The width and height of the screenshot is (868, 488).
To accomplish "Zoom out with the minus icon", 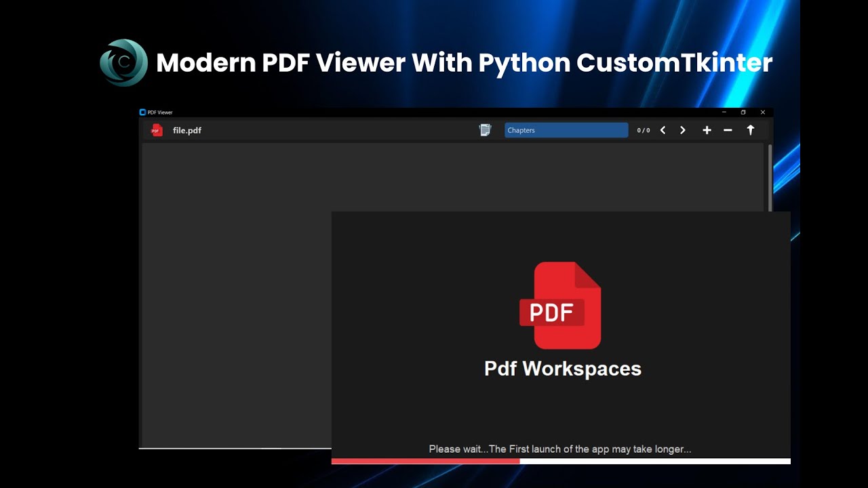I will pyautogui.click(x=728, y=130).
